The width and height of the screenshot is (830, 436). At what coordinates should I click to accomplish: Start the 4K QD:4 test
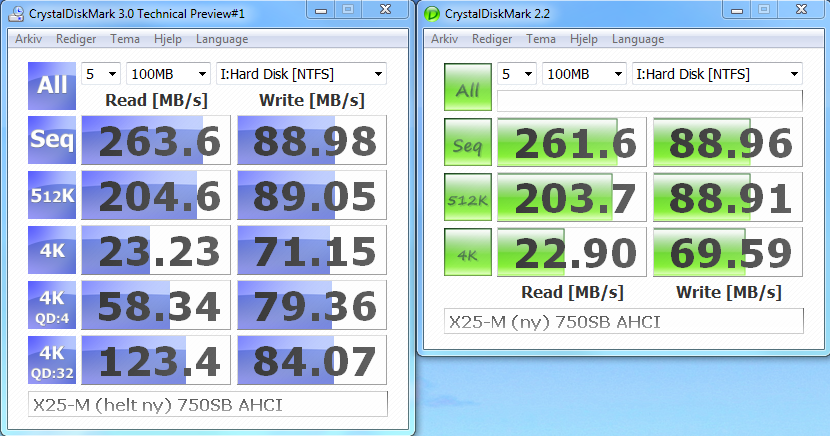pos(52,305)
